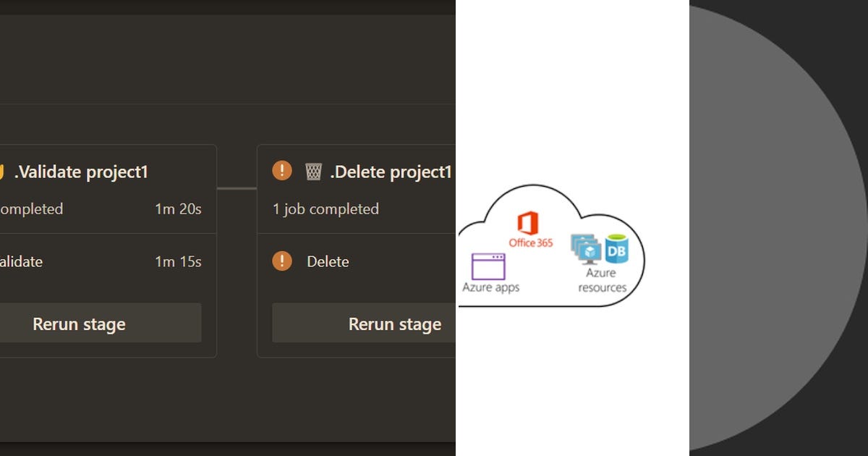Click the 1m 20s duration label
The image size is (868, 456).
point(177,208)
